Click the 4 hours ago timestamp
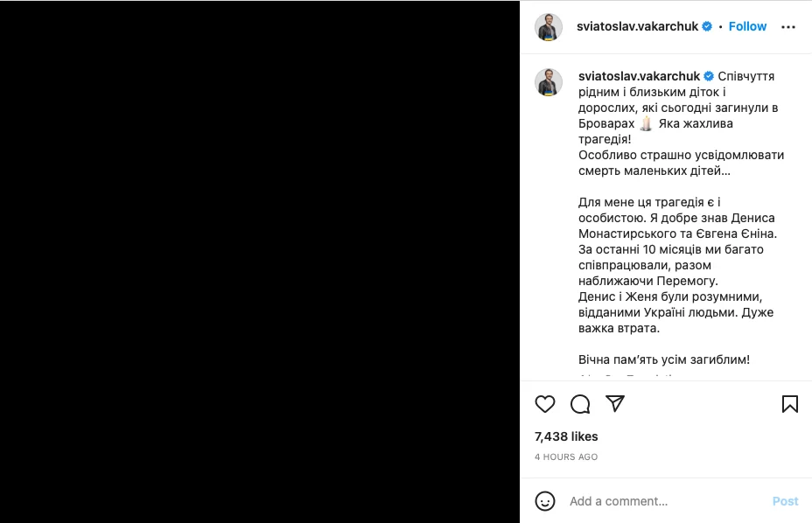 coord(566,457)
